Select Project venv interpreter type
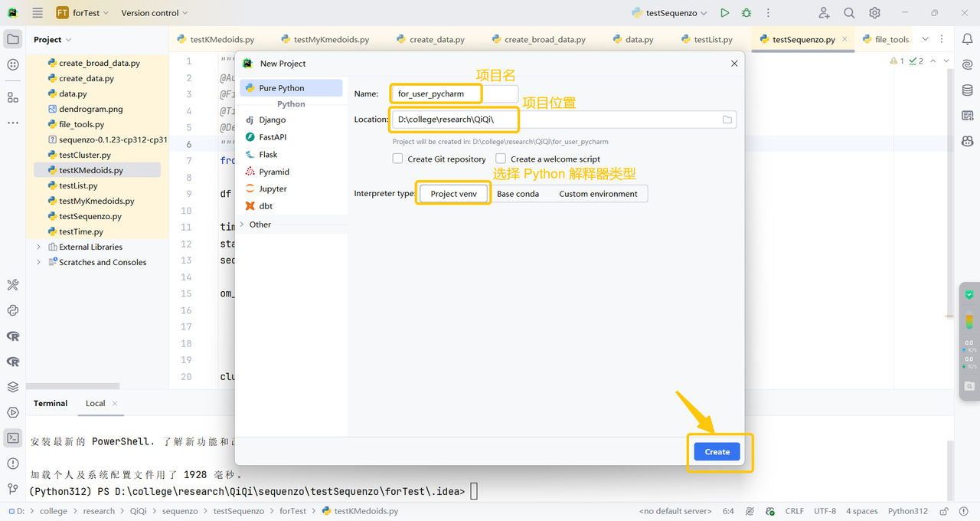Viewport: 980px width, 521px height. coord(453,194)
